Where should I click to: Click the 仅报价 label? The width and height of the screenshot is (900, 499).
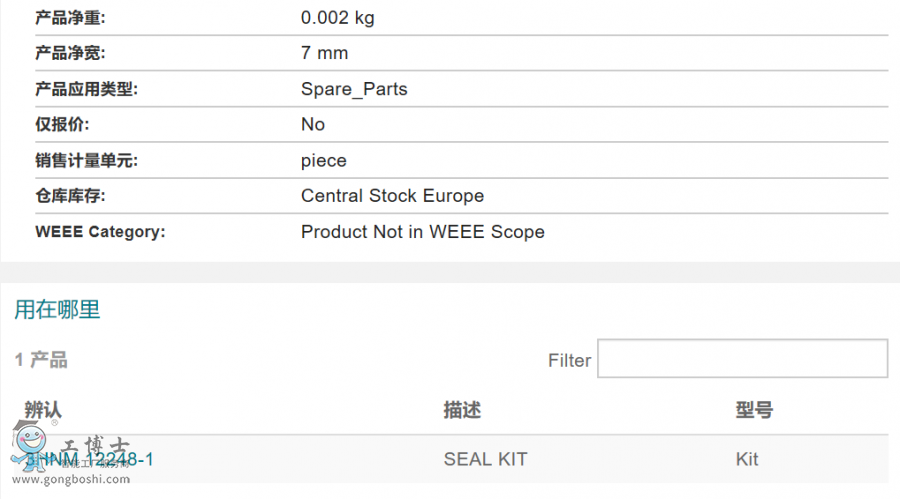(62, 124)
